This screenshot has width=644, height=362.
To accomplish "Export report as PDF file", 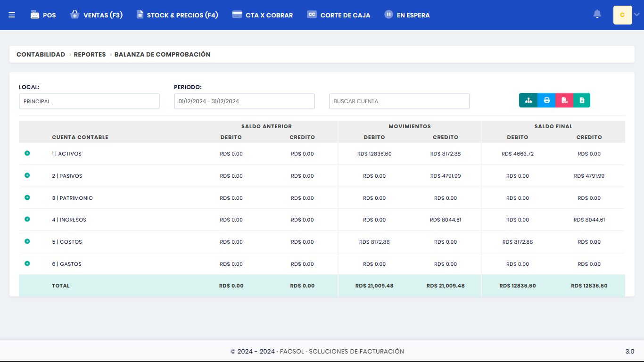I will tap(564, 100).
